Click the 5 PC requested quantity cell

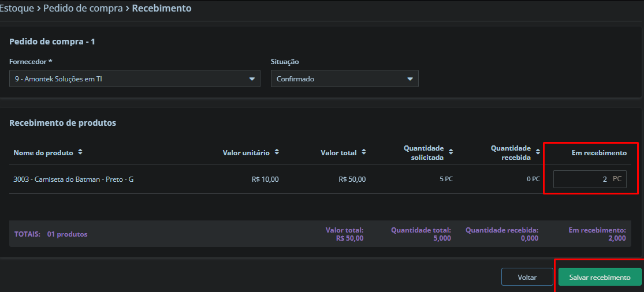pos(446,179)
